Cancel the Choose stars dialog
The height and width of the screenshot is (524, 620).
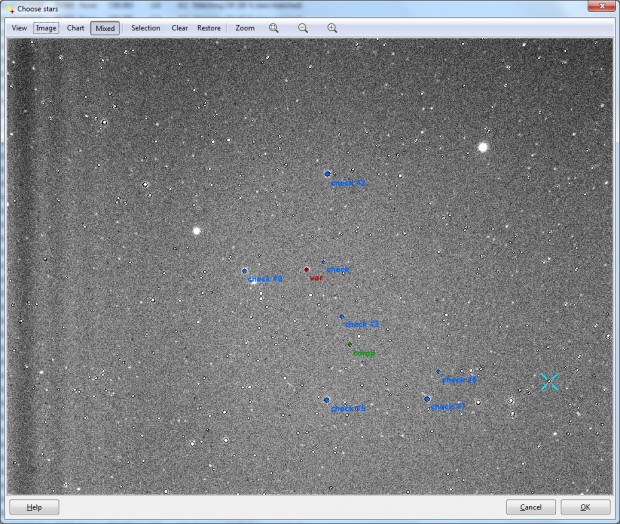point(531,507)
